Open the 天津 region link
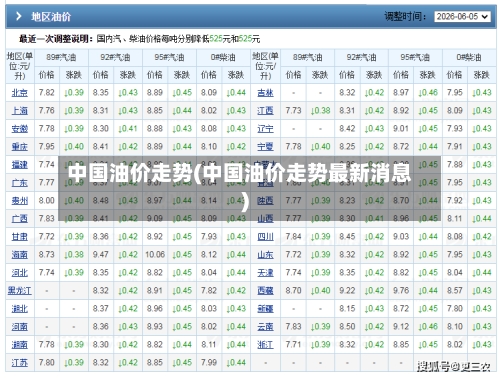Screen dimensions: 500x378 [265, 273]
